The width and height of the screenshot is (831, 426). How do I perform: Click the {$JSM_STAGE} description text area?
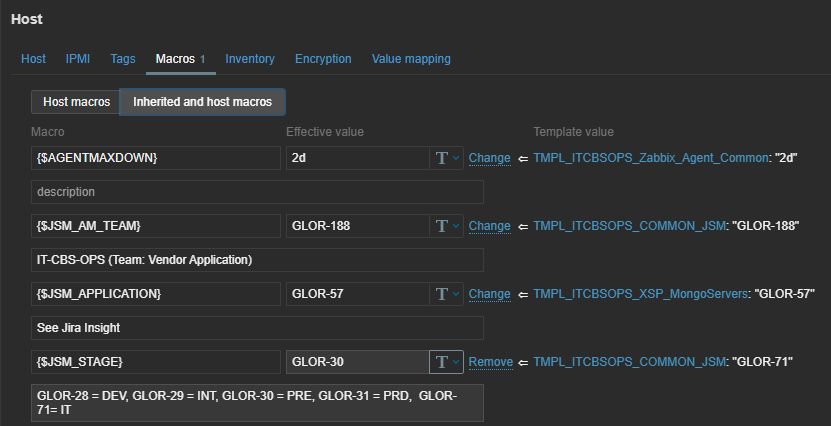click(x=257, y=403)
